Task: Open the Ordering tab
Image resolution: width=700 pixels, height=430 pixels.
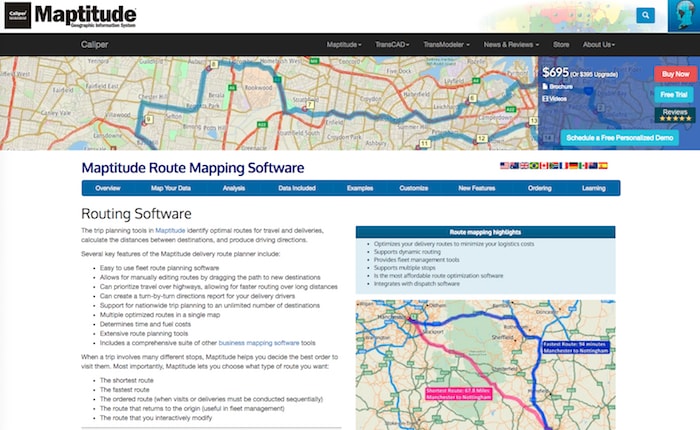Action: pos(539,188)
